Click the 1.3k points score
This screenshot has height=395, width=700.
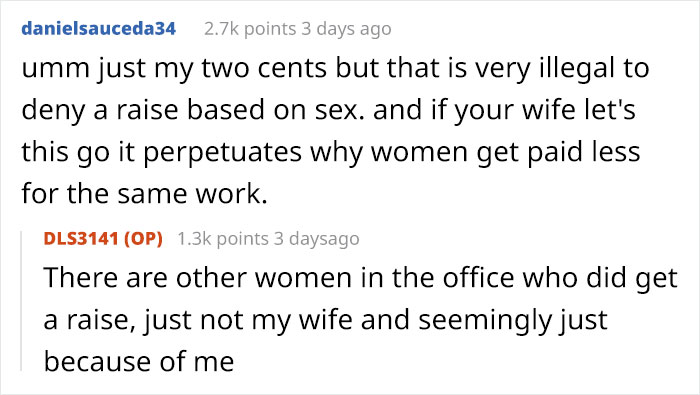pos(223,239)
